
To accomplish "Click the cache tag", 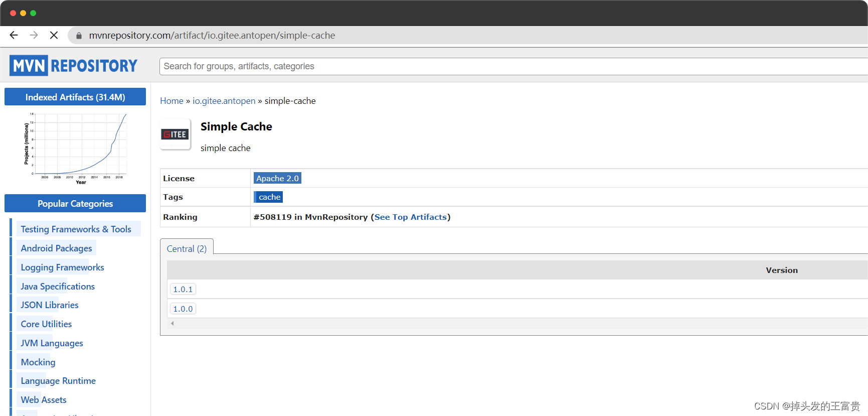I will coord(268,197).
